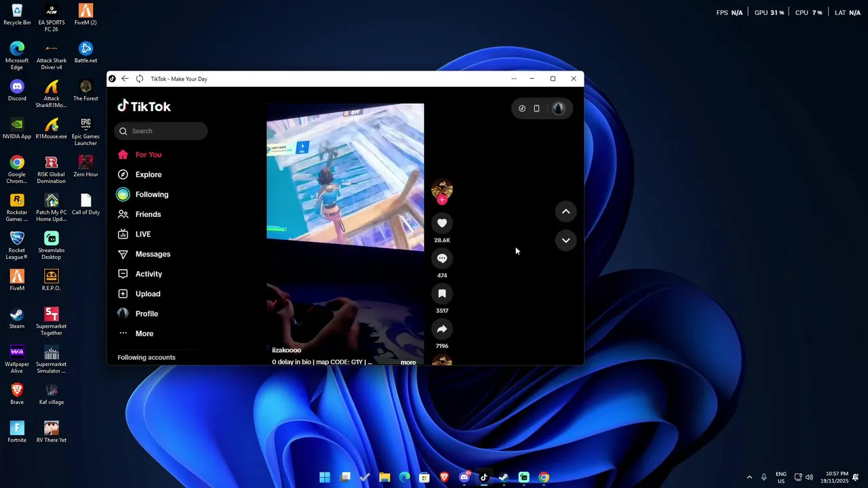Select Rockstar Games Launcher icon

click(x=17, y=207)
